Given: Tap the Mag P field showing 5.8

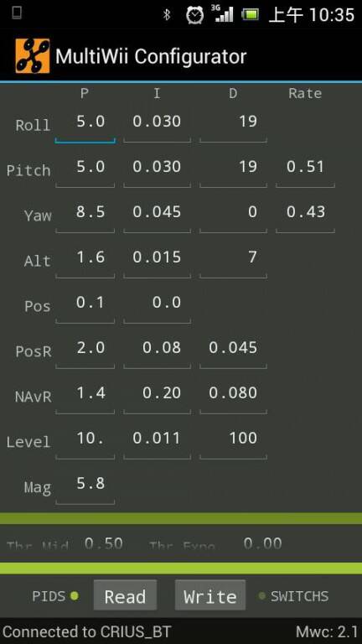Looking at the screenshot, I should [85, 487].
